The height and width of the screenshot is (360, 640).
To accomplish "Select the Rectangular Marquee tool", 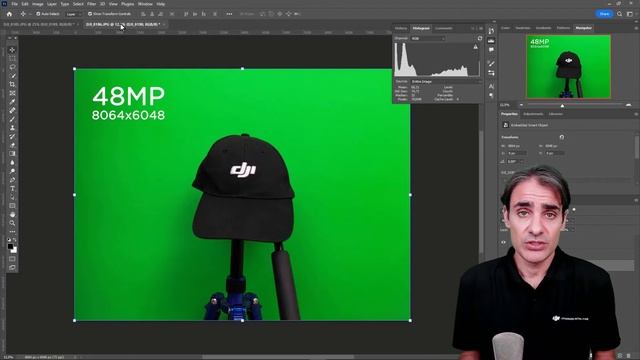I will coord(12,58).
